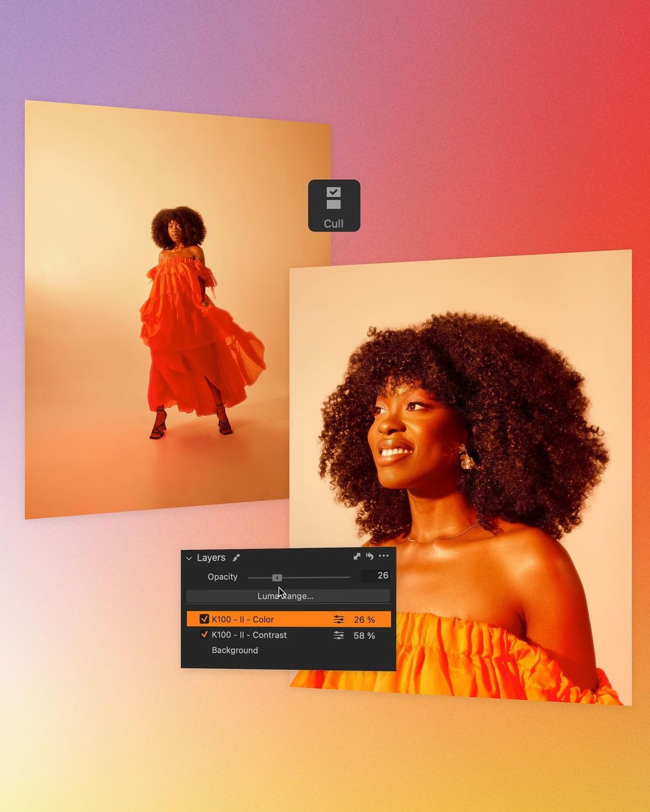Click the Opacity value field showing 26
This screenshot has width=650, height=812.
point(376,576)
